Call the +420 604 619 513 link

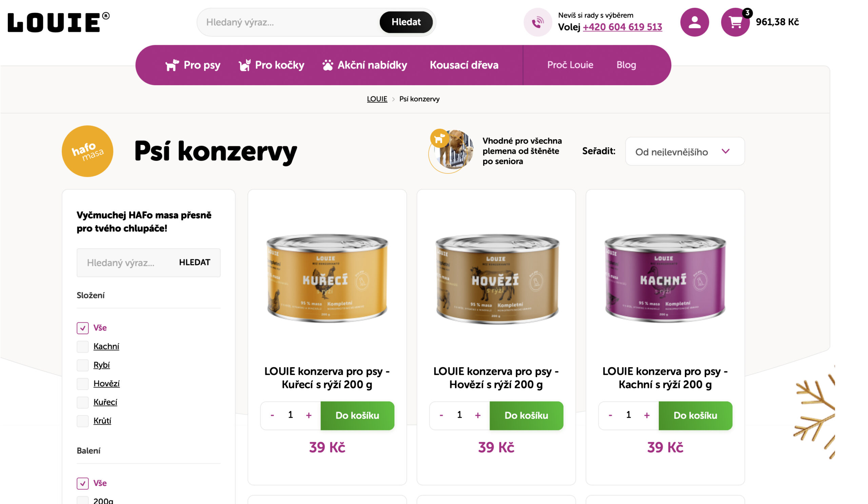(622, 27)
